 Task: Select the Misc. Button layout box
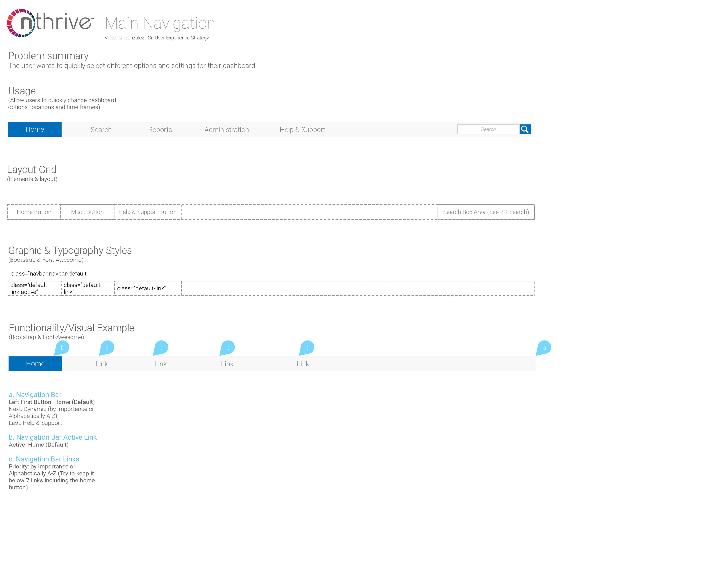[87, 212]
